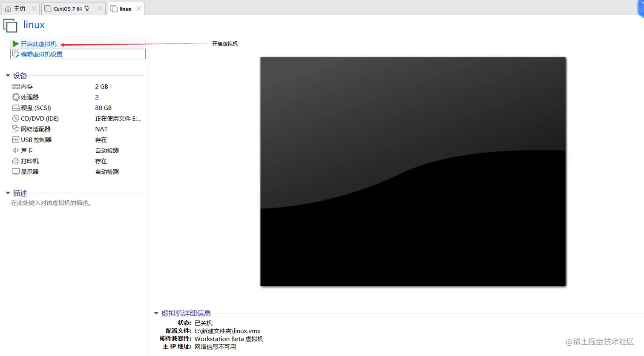This screenshot has width=644, height=356.
Task: Click 存在 in the 打印机 row
Action: click(101, 161)
